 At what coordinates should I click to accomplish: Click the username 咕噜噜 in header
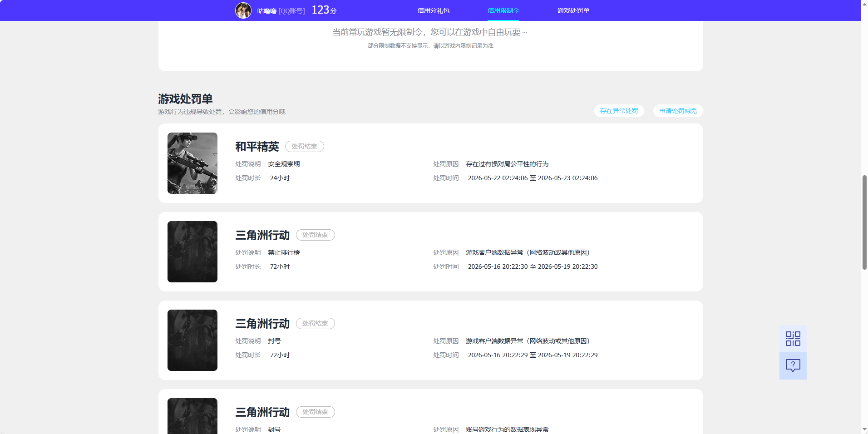click(266, 11)
